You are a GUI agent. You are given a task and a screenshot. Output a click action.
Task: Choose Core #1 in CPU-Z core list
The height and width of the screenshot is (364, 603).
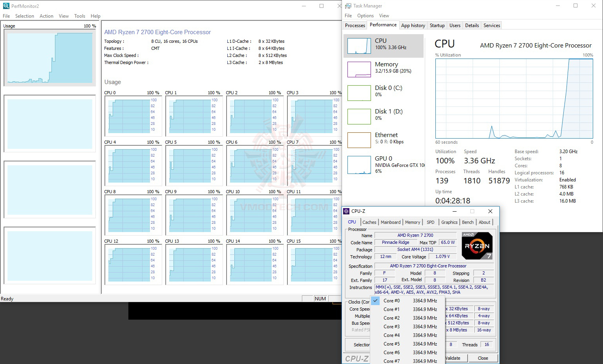[x=407, y=309]
